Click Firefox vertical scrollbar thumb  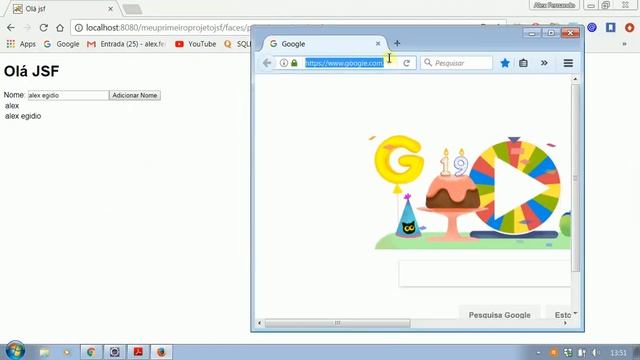(x=576, y=178)
